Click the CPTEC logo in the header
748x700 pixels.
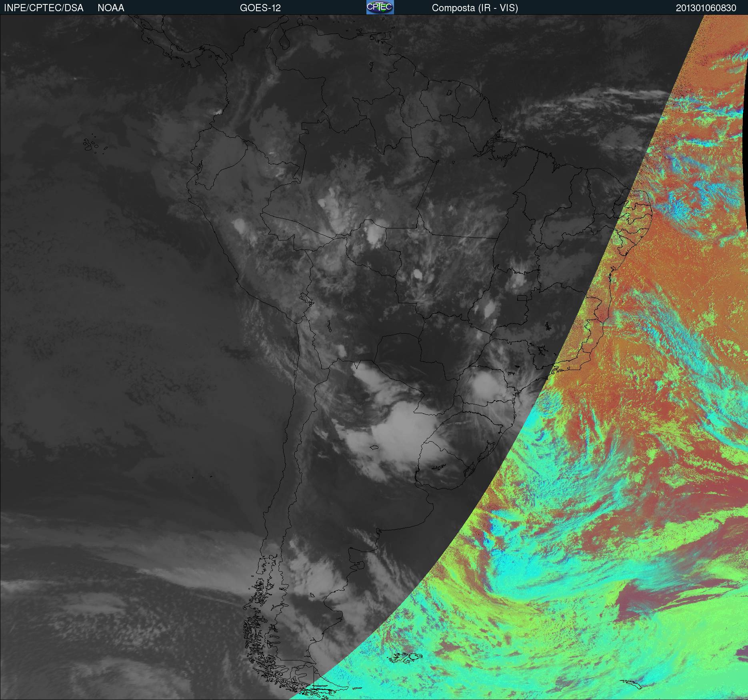pyautogui.click(x=380, y=7)
